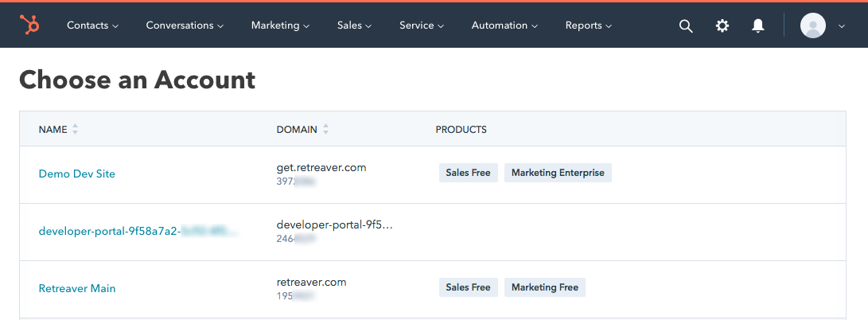Expand the account menu chevron beside avatar

[x=842, y=25]
